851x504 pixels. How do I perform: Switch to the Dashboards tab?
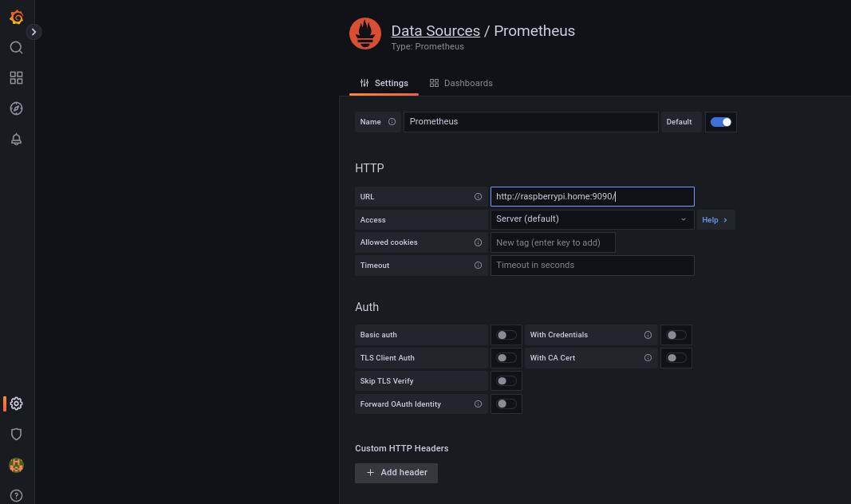pos(461,83)
